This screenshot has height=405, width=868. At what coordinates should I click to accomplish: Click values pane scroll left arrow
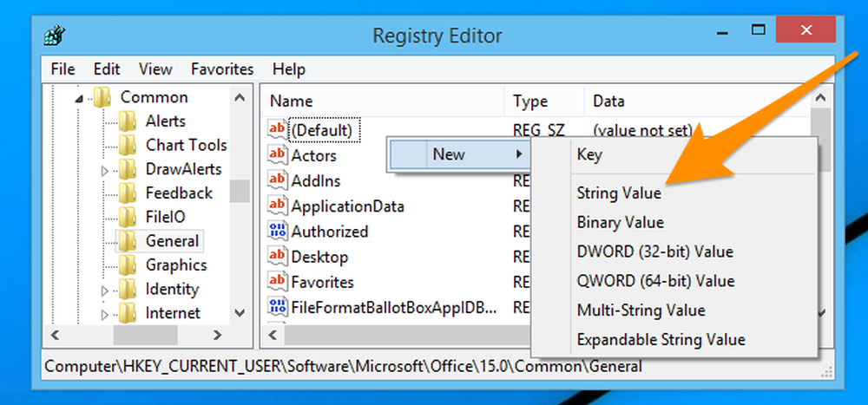click(x=273, y=335)
